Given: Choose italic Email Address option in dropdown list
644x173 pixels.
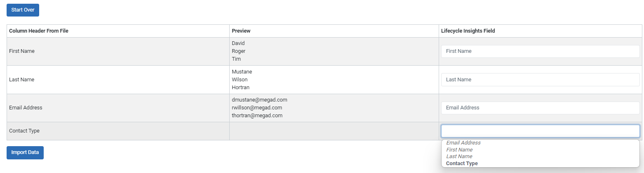Looking at the screenshot, I should pyautogui.click(x=463, y=143).
